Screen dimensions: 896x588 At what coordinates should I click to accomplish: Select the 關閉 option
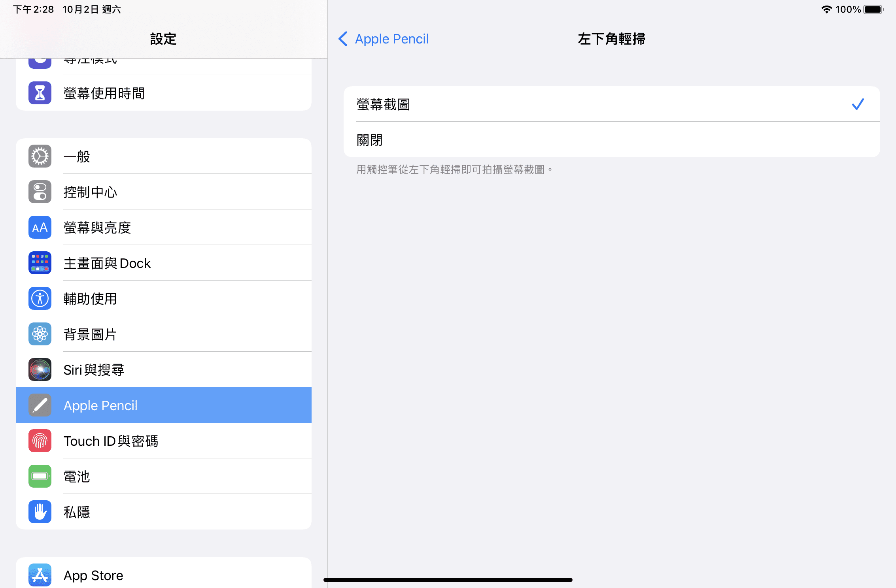pyautogui.click(x=612, y=139)
